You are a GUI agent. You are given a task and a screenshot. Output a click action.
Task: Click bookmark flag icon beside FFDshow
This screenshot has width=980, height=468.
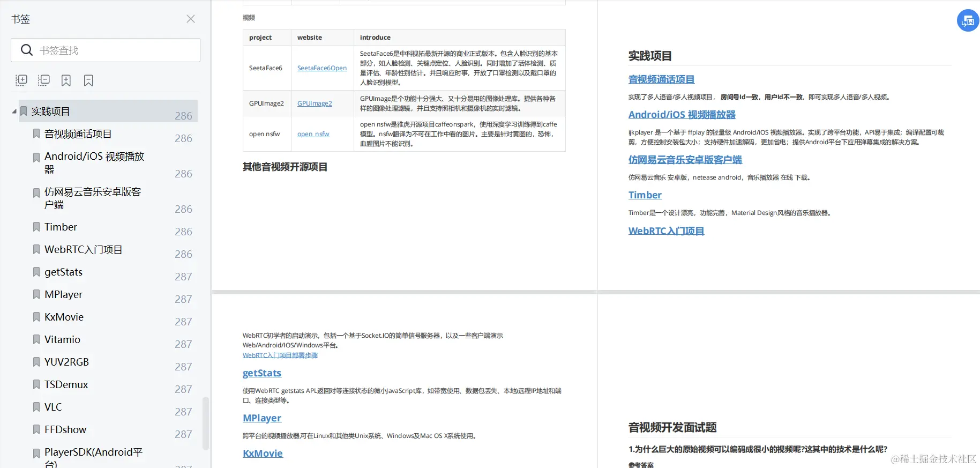[36, 429]
